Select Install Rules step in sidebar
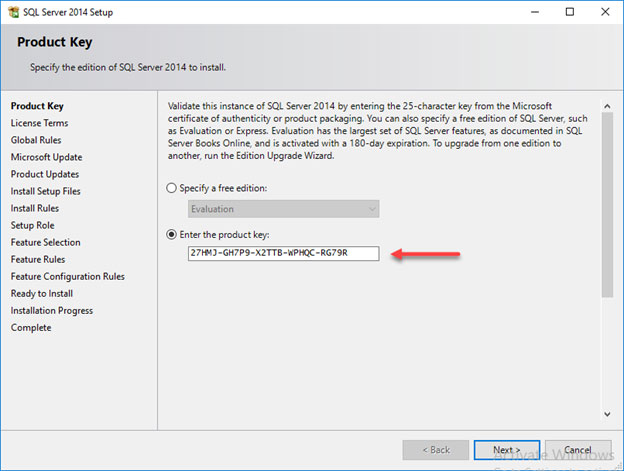This screenshot has width=624, height=471. 35,208
